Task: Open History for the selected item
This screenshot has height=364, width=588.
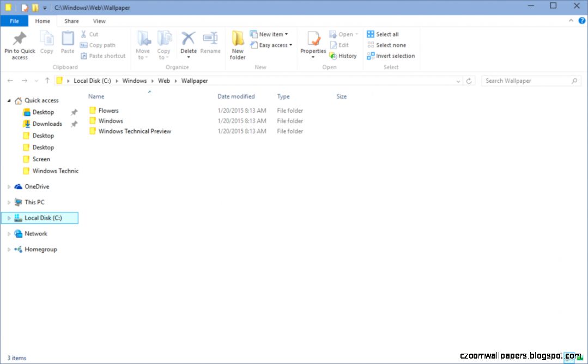Action: click(x=343, y=56)
